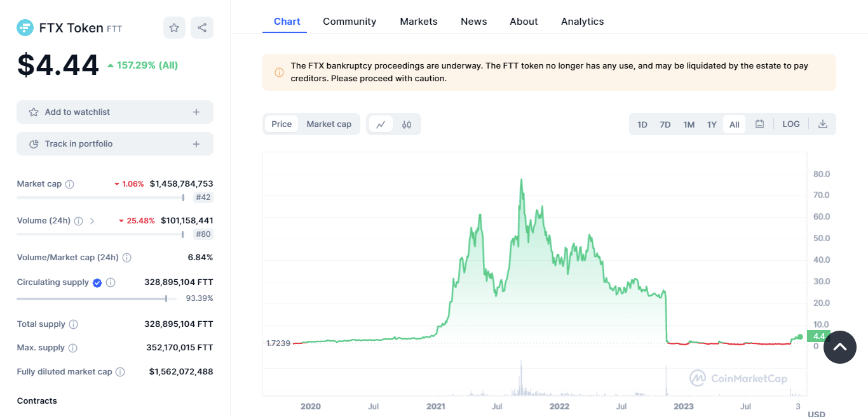Image resolution: width=868 pixels, height=417 pixels.
Task: Click the FTT ticker symbol label
Action: point(114,29)
